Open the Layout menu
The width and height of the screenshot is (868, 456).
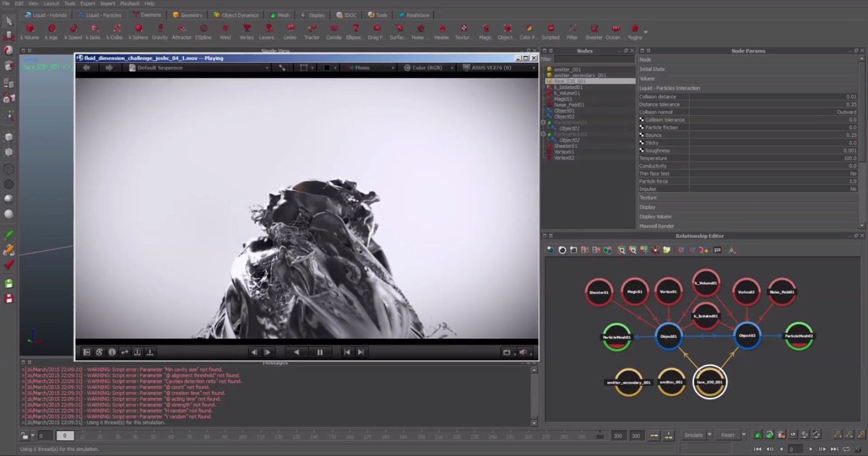tap(51, 4)
